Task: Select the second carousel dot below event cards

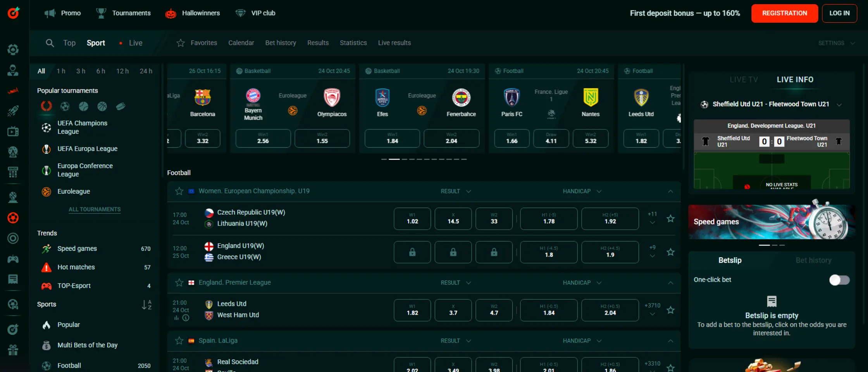Action: click(394, 159)
